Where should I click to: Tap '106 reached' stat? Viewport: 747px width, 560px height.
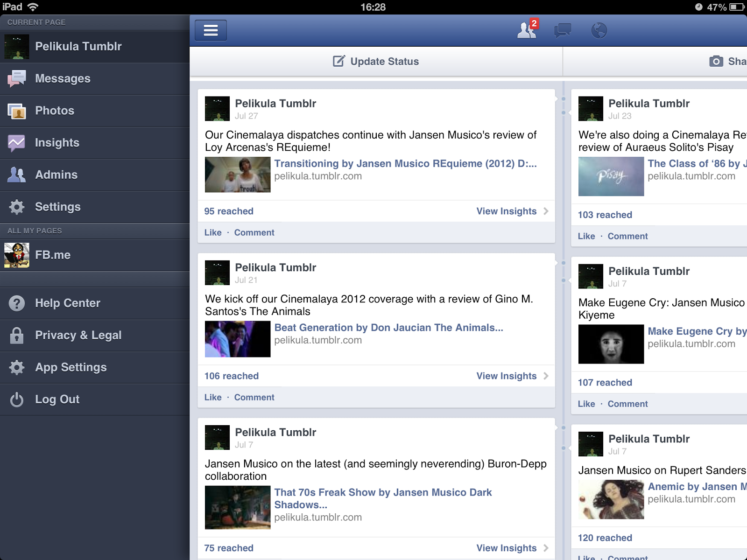pos(232,376)
